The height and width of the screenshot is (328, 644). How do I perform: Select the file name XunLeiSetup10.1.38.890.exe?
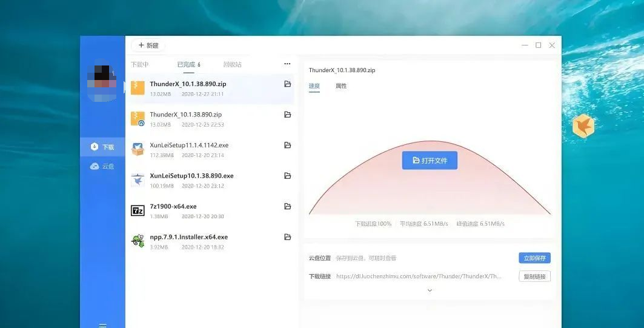(x=191, y=176)
